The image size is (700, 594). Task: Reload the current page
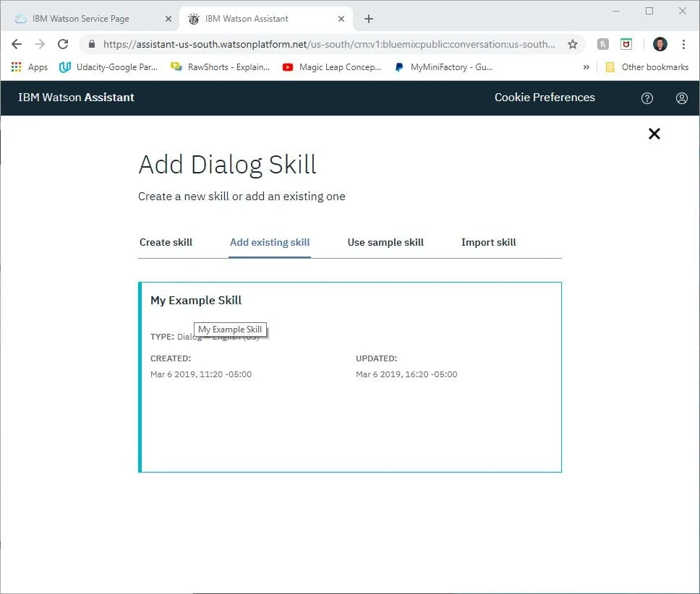(x=63, y=44)
